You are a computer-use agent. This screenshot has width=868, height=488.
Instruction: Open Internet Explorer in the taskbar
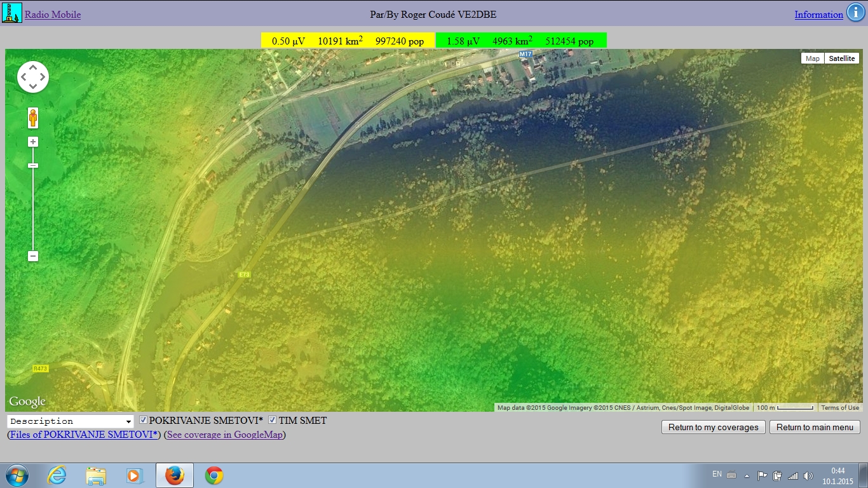coord(57,475)
